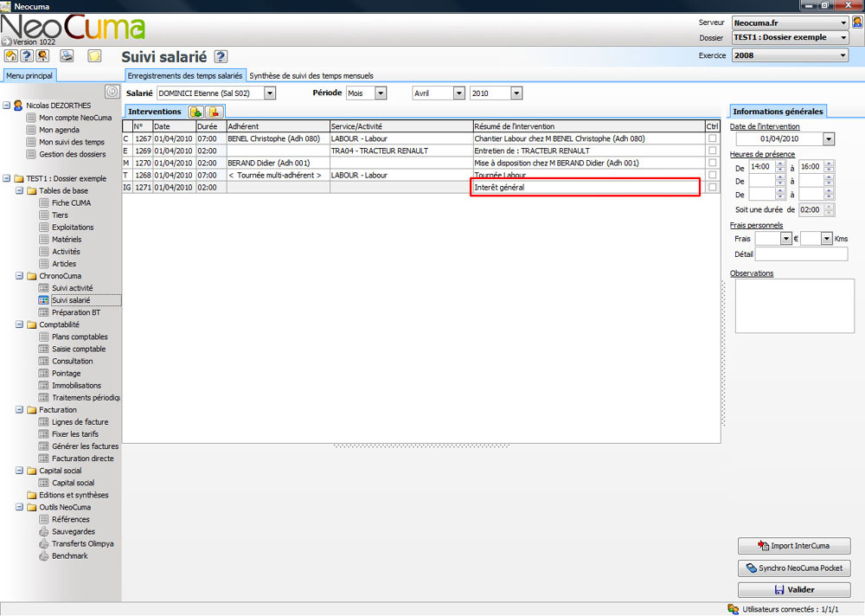Click inside the Observations text area

(x=794, y=305)
